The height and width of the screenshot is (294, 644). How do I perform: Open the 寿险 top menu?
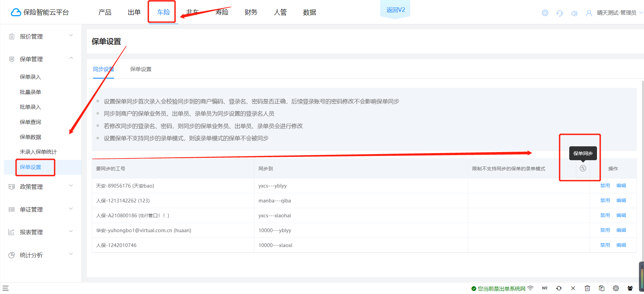tap(222, 12)
